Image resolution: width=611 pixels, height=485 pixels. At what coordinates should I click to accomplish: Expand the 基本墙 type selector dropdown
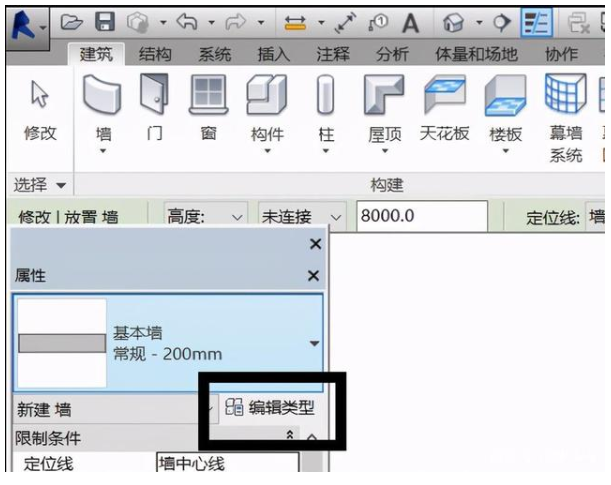click(314, 343)
